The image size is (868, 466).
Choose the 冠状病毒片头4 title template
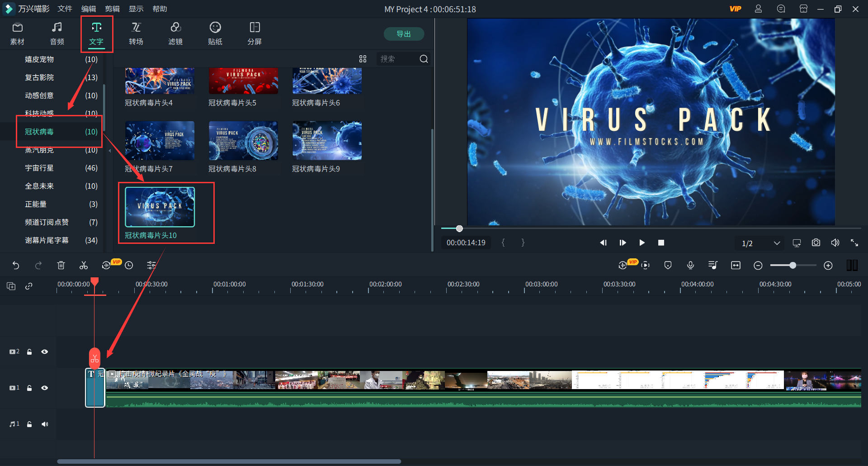pos(160,81)
